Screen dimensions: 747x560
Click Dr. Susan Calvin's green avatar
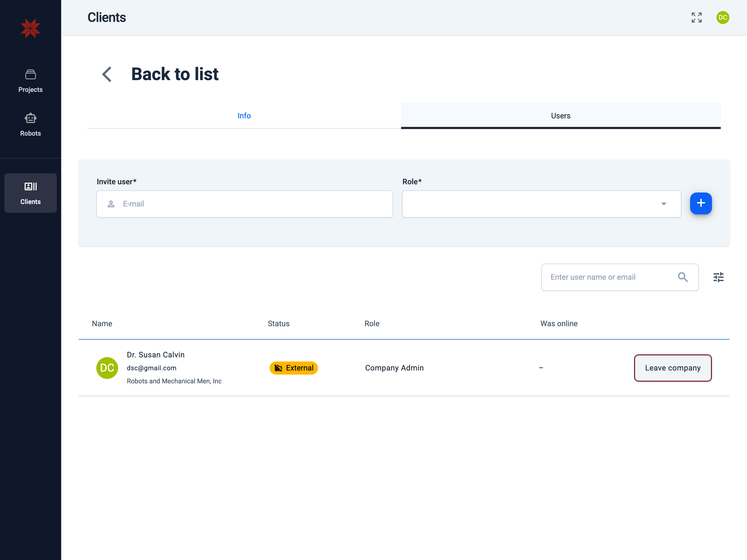[107, 368]
